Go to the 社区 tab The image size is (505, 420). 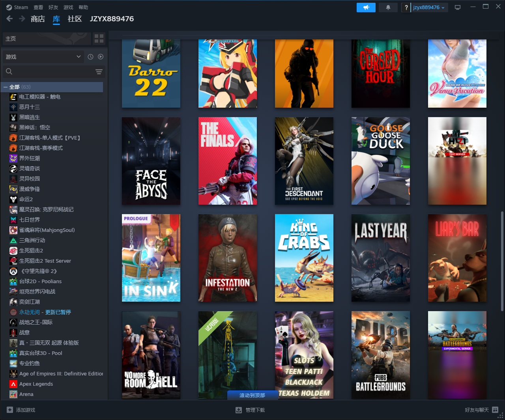(x=75, y=19)
